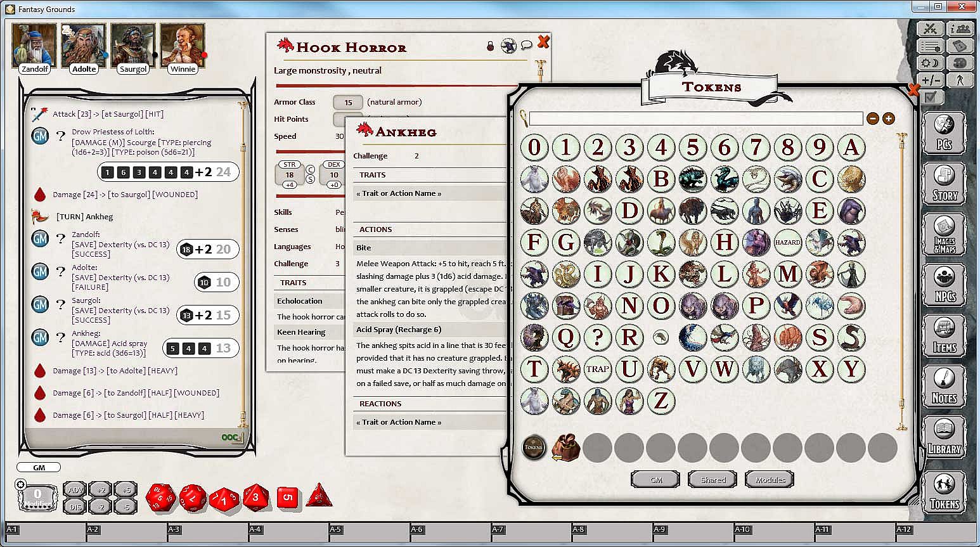Image resolution: width=980 pixels, height=547 pixels.
Task: Click the Ankheg window title
Action: [x=406, y=132]
